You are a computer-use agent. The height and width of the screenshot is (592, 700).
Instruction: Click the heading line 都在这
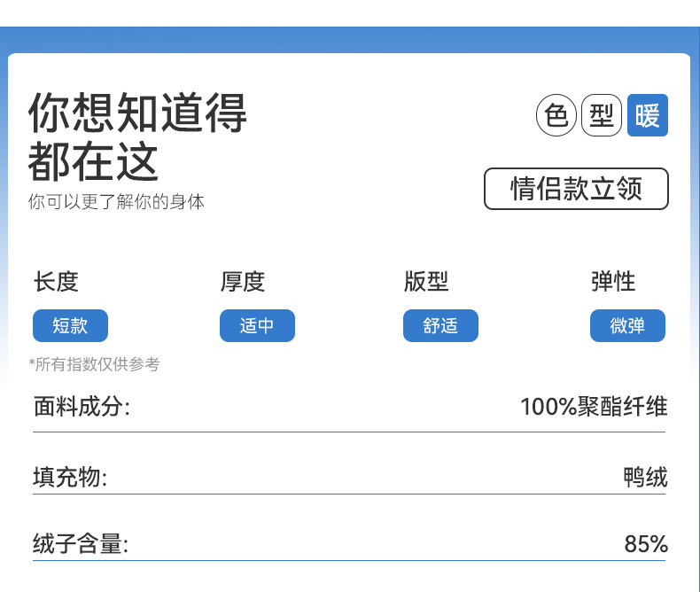[93, 161]
